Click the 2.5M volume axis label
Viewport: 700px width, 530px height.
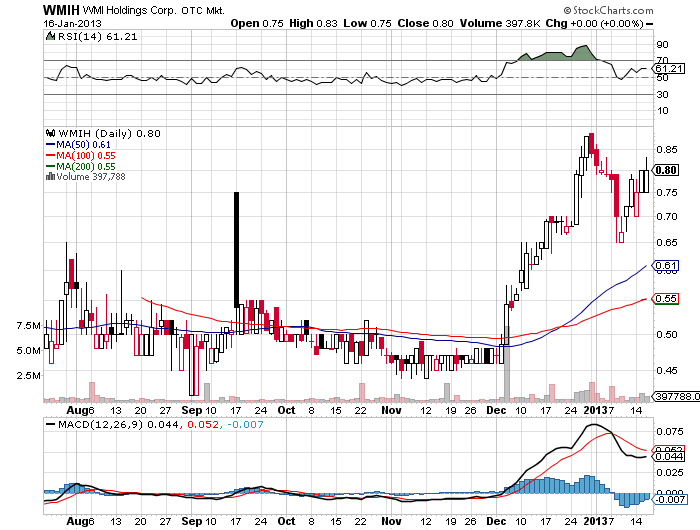[29, 376]
